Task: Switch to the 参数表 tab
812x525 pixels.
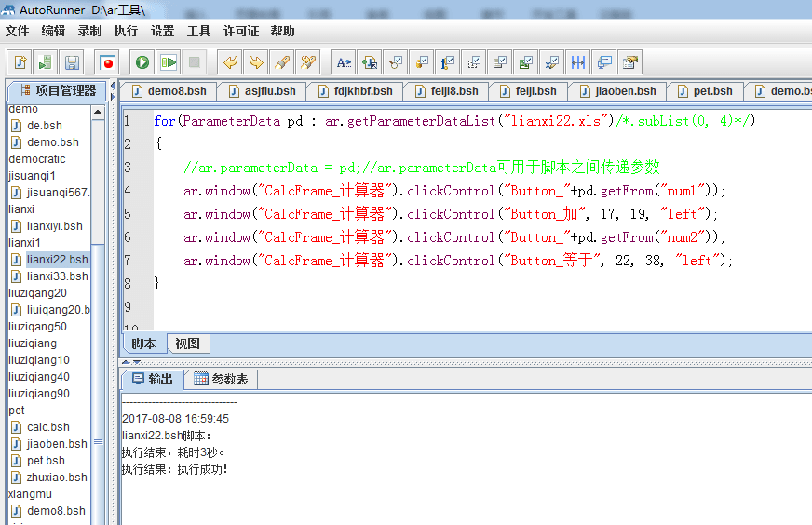Action: click(x=222, y=379)
